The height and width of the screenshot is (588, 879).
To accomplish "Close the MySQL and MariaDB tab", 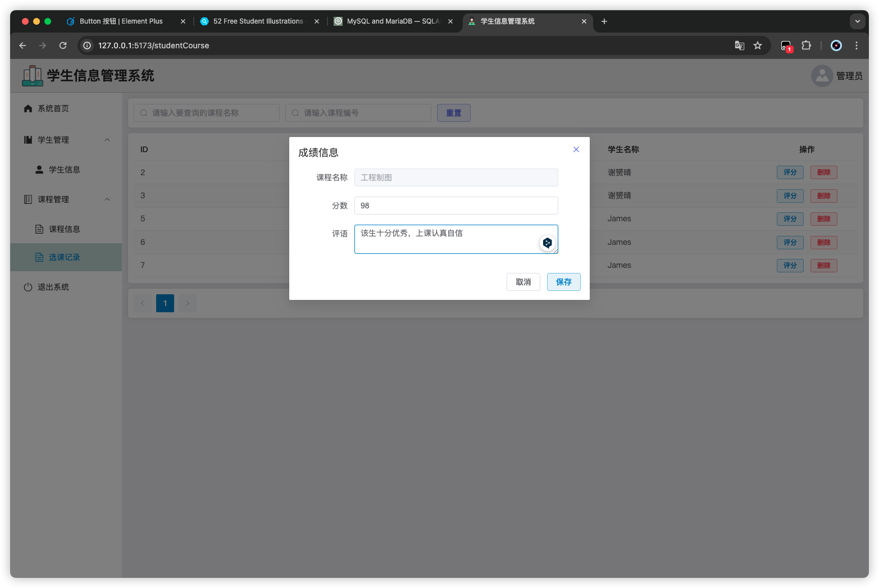I will (x=450, y=21).
